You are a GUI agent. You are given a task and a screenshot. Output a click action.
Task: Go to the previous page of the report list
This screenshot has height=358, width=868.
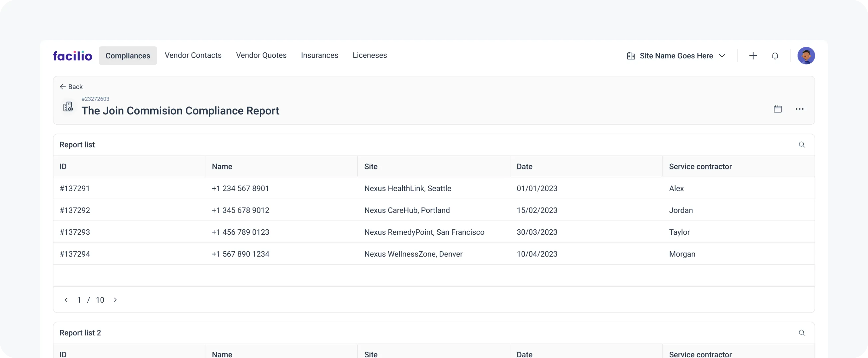pos(66,300)
